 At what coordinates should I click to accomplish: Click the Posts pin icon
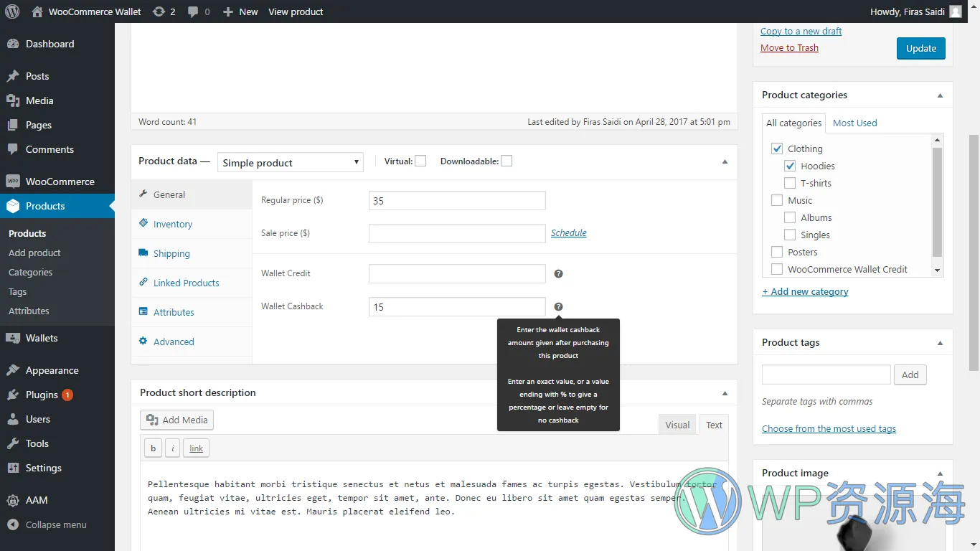pyautogui.click(x=13, y=76)
